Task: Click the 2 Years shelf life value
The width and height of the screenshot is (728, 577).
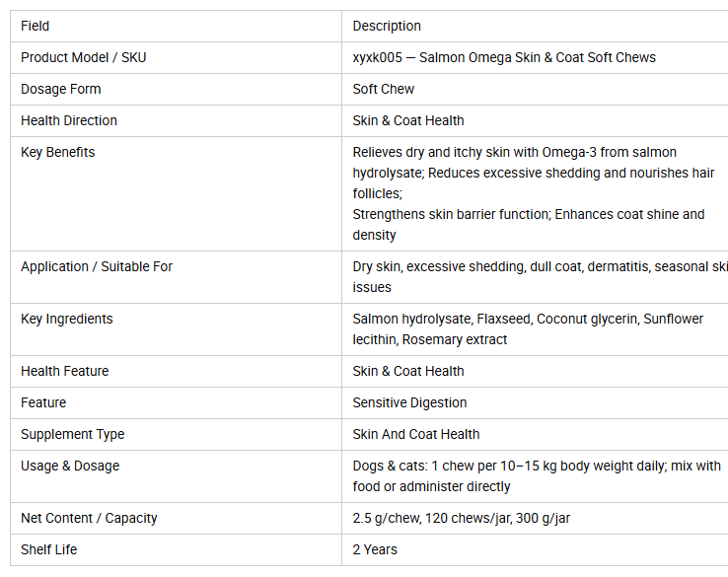Action: 375,549
